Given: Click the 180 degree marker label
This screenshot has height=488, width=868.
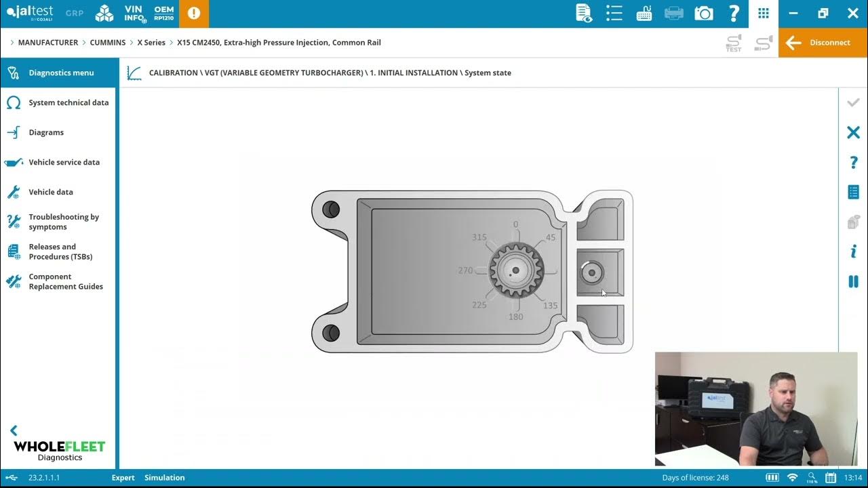Looking at the screenshot, I should (516, 317).
